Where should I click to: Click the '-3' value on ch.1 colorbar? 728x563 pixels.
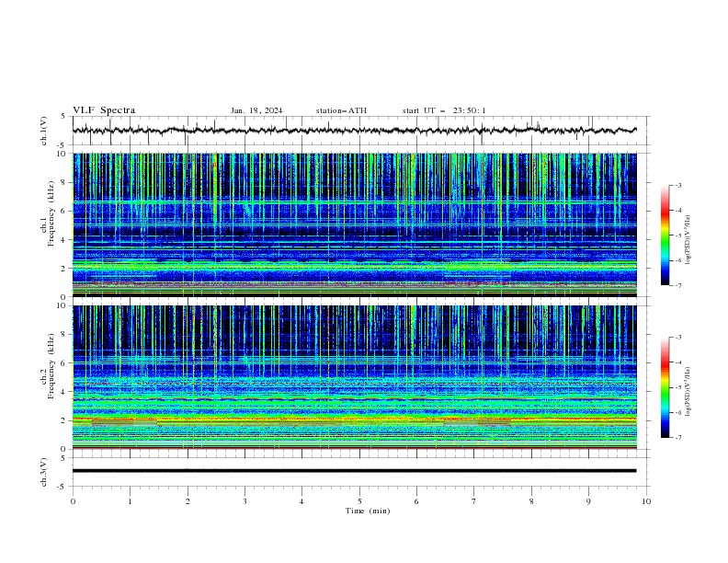point(677,185)
